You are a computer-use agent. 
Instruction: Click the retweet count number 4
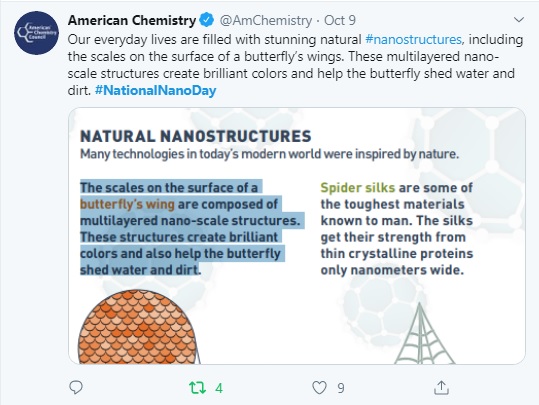219,388
